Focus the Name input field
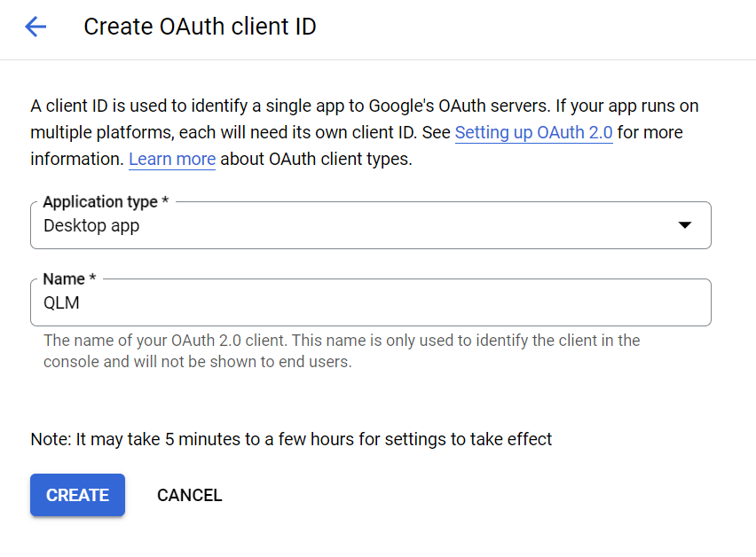 click(370, 302)
